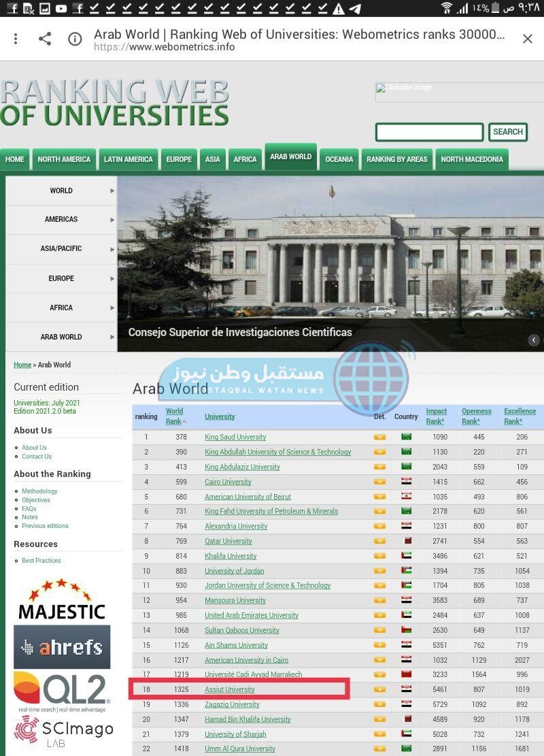
Task: Click the SCImago Lab logo
Action: tap(63, 732)
